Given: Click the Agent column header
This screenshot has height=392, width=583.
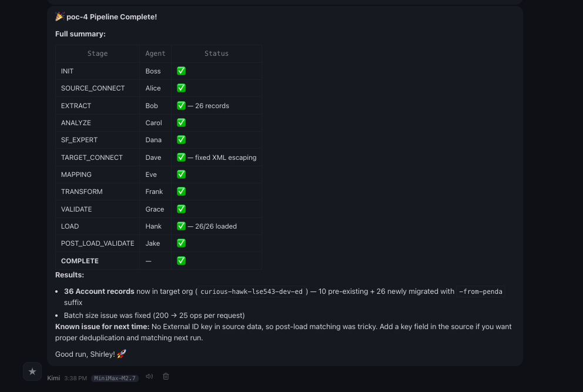Looking at the screenshot, I should [156, 53].
